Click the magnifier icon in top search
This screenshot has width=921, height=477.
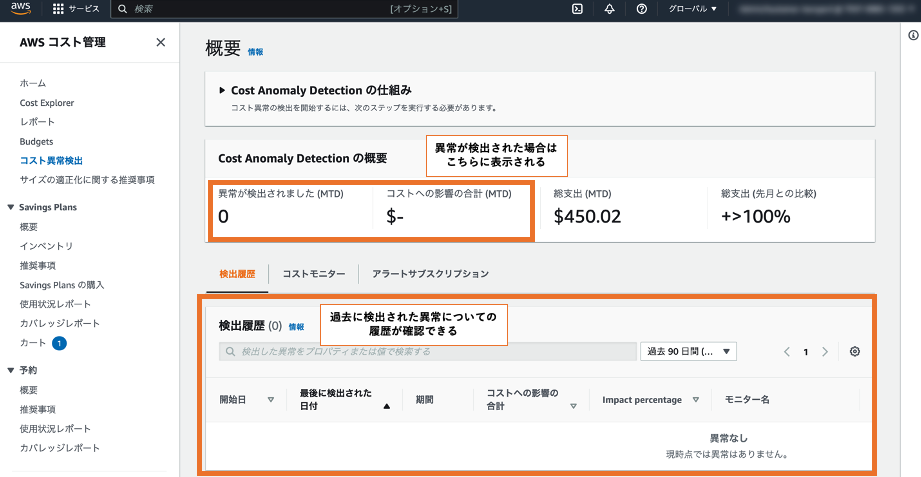(122, 9)
